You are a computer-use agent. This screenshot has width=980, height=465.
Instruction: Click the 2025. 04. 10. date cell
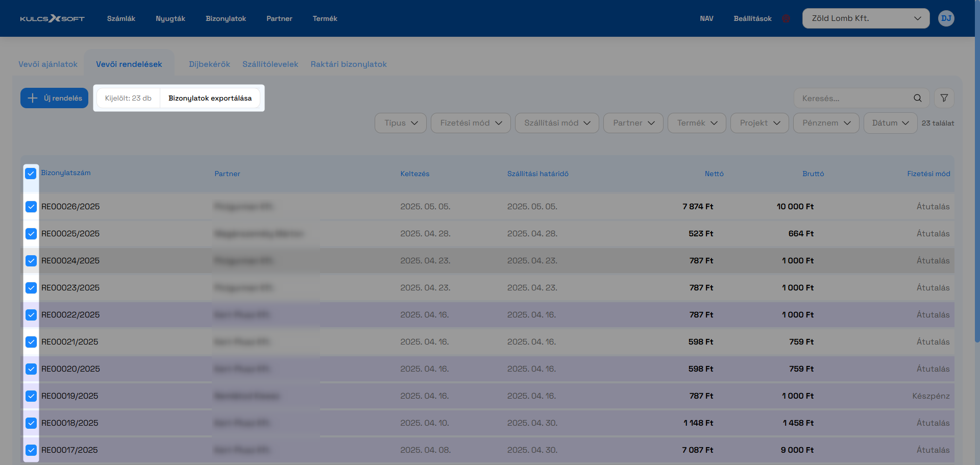[425, 423]
